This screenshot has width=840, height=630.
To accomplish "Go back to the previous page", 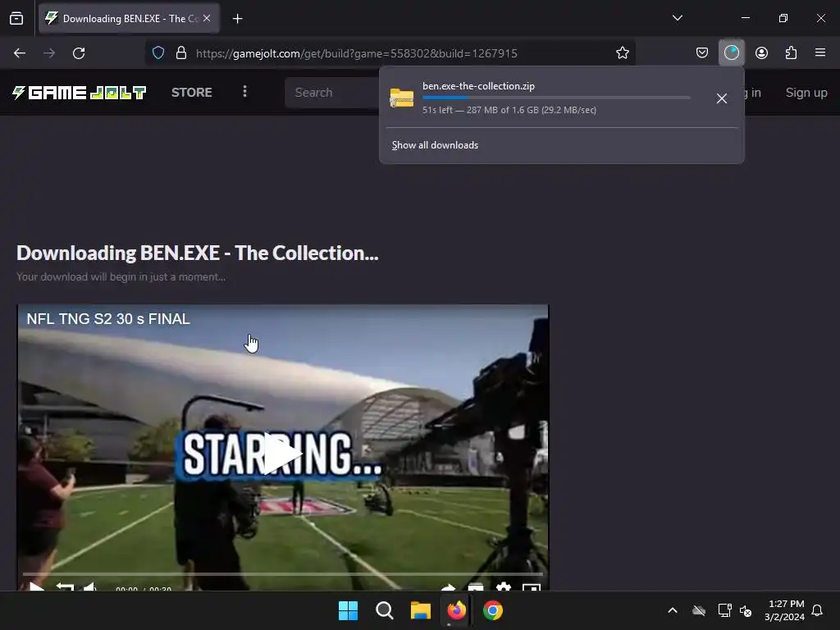I will [x=20, y=53].
